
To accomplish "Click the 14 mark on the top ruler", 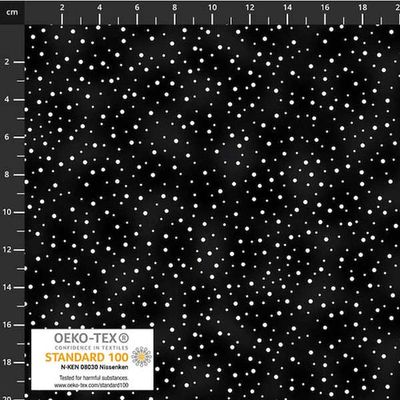I will point(287,8).
